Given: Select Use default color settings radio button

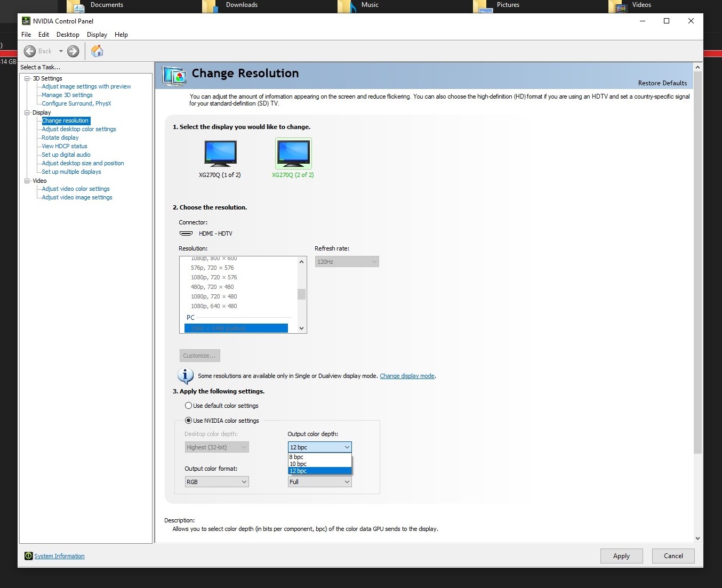Looking at the screenshot, I should click(x=188, y=406).
